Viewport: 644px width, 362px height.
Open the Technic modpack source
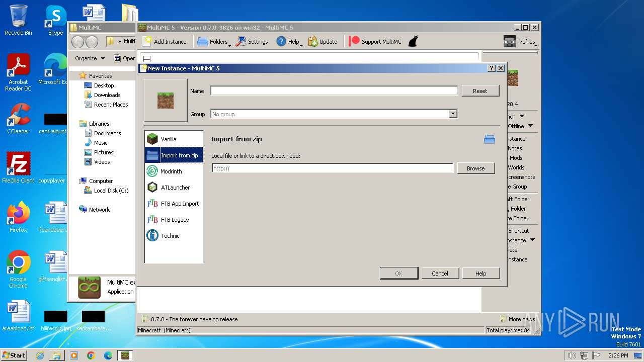[x=174, y=236]
